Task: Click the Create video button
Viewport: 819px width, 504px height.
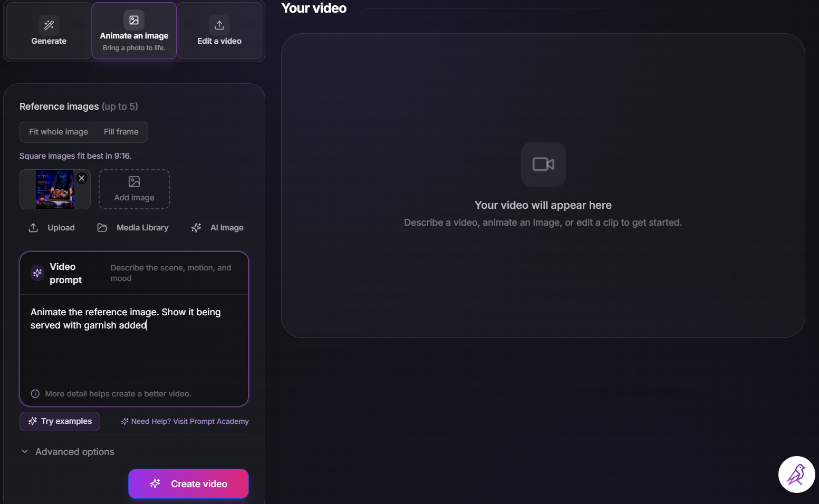Action: tap(188, 484)
